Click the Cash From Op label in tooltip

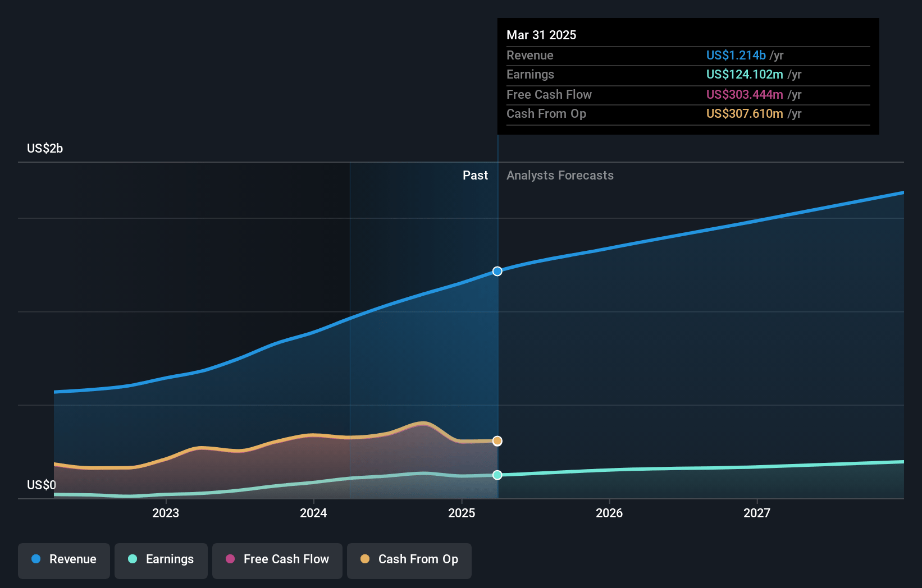[x=546, y=113]
